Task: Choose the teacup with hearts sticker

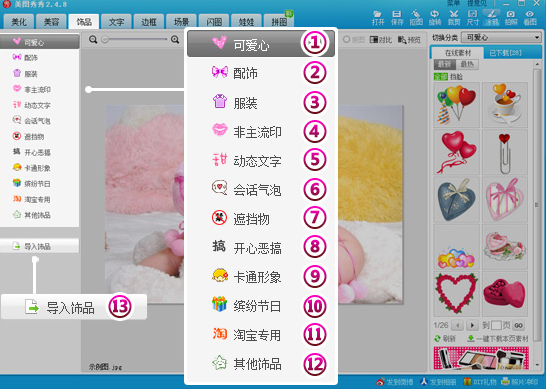Action: 505,105
